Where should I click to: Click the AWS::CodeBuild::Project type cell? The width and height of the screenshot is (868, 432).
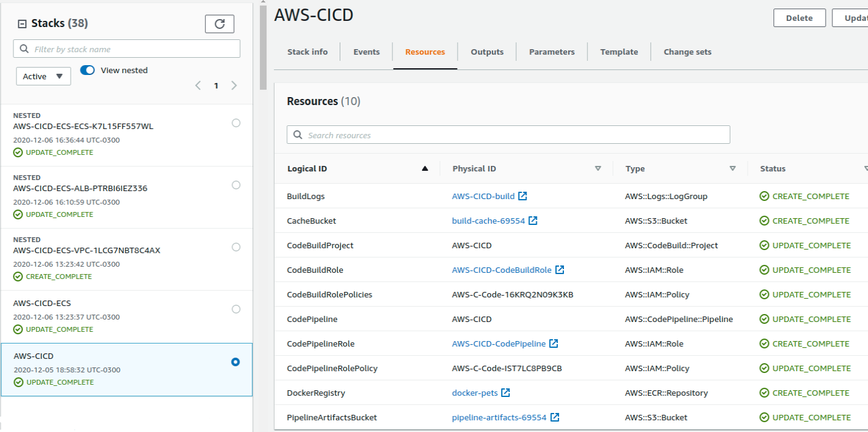pos(671,245)
